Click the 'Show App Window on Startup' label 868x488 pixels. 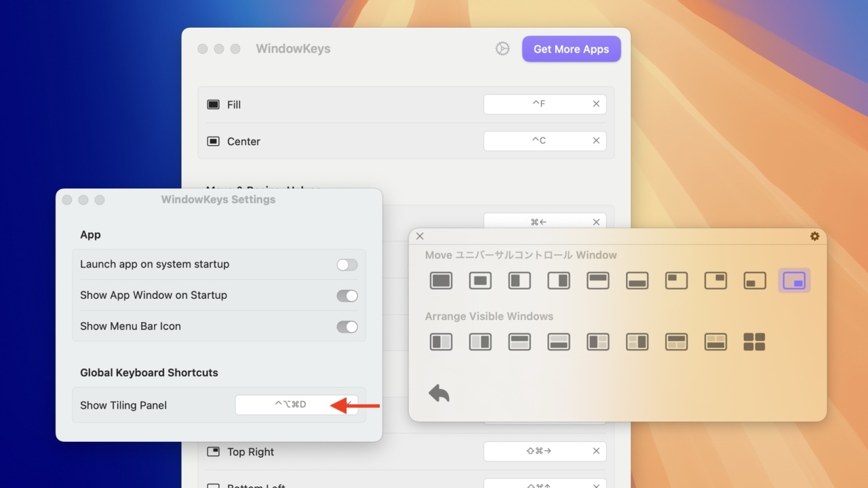click(153, 296)
